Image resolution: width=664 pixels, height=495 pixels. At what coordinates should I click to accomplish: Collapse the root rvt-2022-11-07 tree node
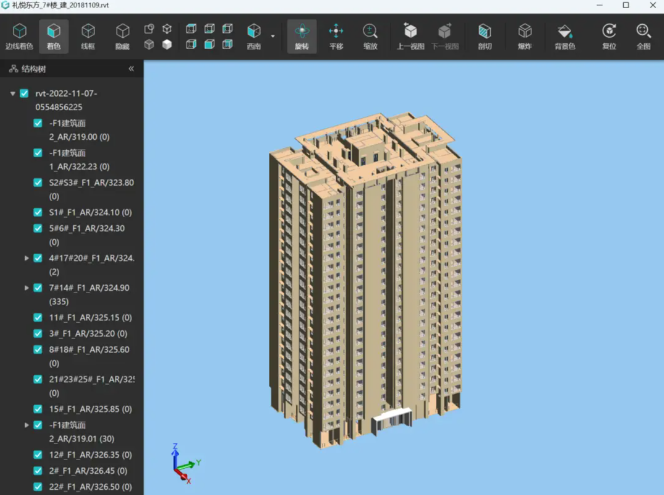pyautogui.click(x=12, y=93)
